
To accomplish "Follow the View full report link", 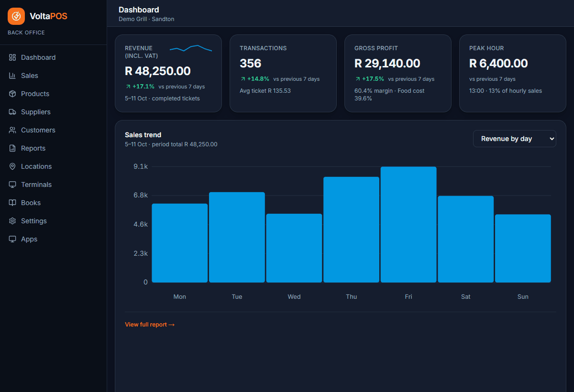I will click(150, 325).
